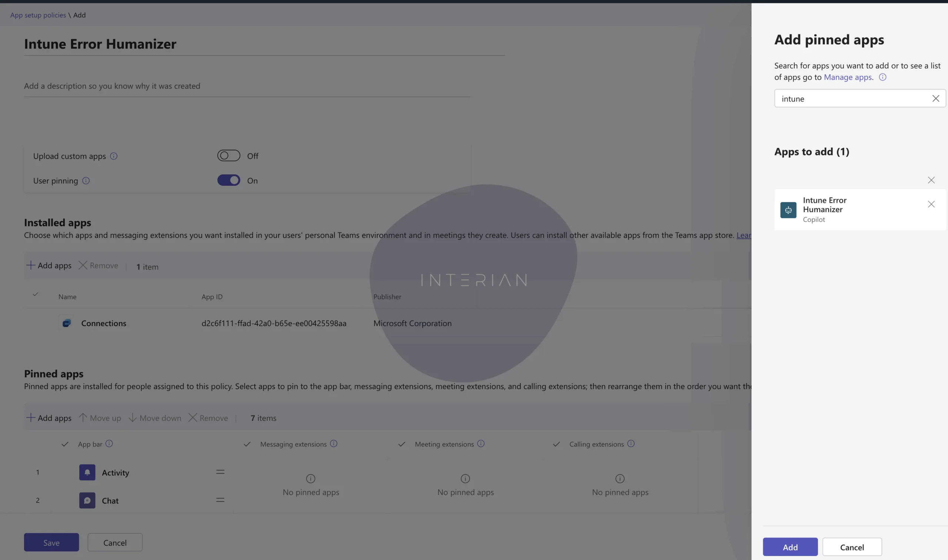This screenshot has height=560, width=948.
Task: Click the Intune Error Humanizer app icon
Action: pyautogui.click(x=788, y=210)
